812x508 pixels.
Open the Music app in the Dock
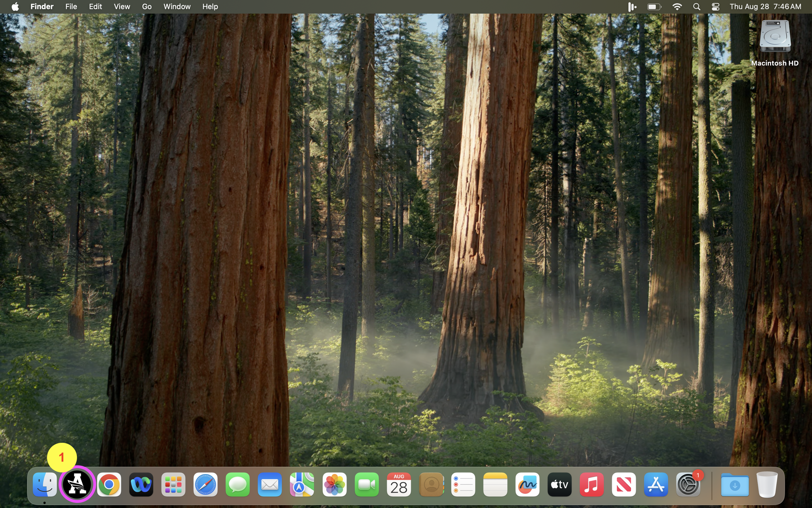tap(591, 485)
